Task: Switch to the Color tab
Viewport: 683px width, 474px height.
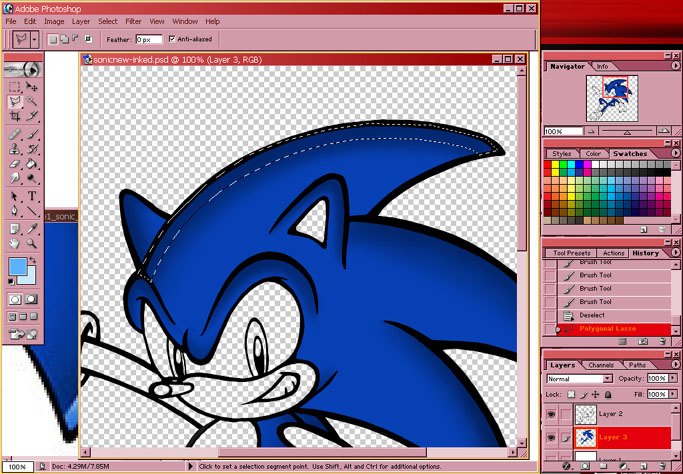Action: (x=593, y=154)
